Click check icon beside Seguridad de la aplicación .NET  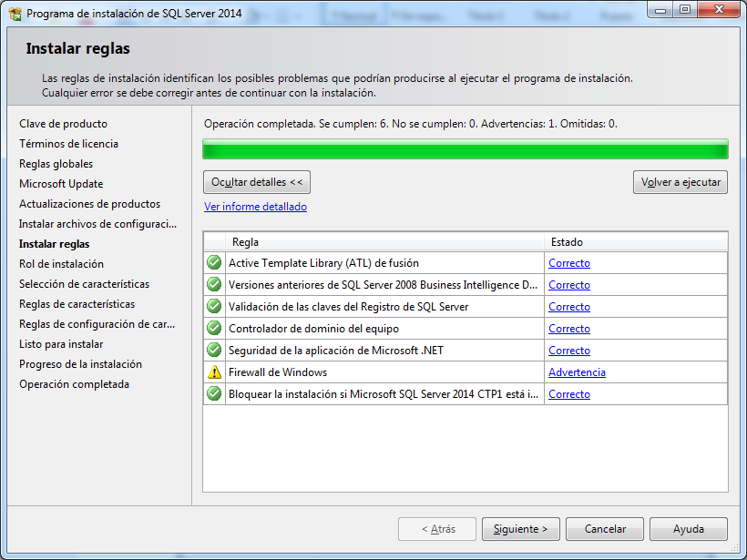[214, 350]
